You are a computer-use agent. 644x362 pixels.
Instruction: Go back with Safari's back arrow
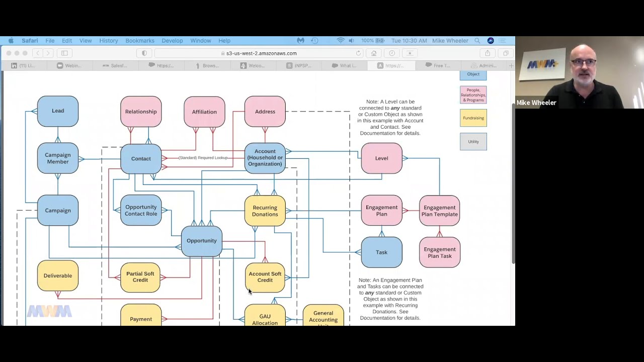(x=38, y=53)
